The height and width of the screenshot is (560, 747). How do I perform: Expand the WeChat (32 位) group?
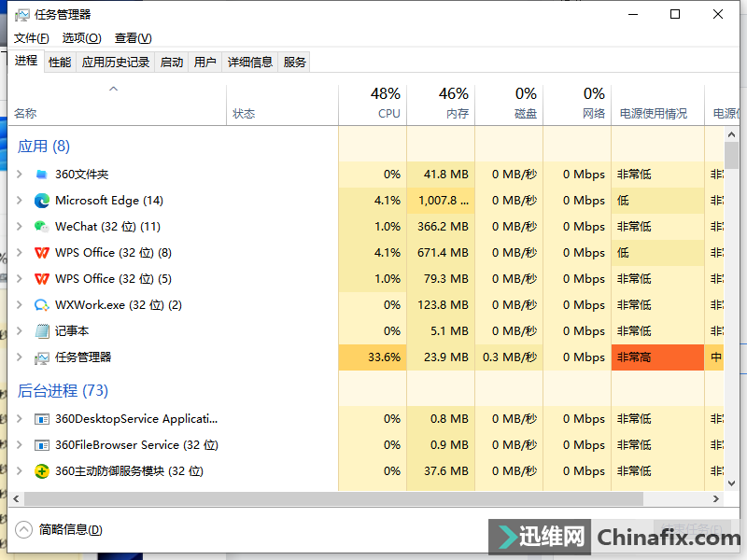click(x=20, y=227)
